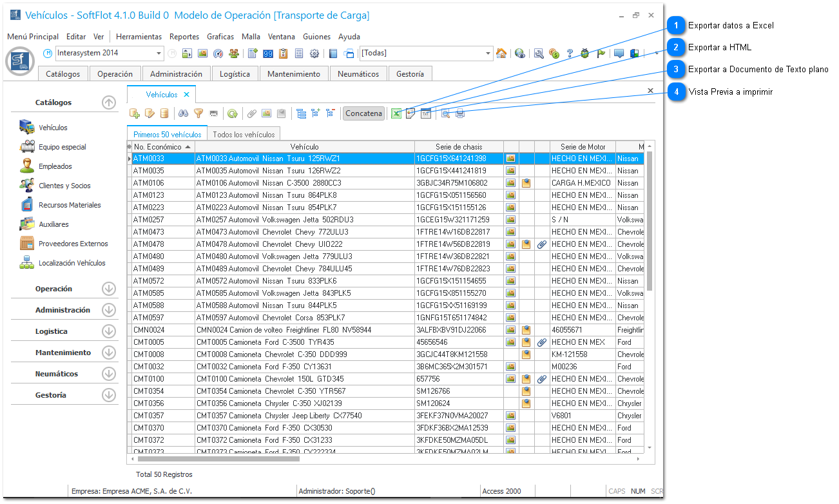Click the Export to HTML icon

(x=410, y=113)
